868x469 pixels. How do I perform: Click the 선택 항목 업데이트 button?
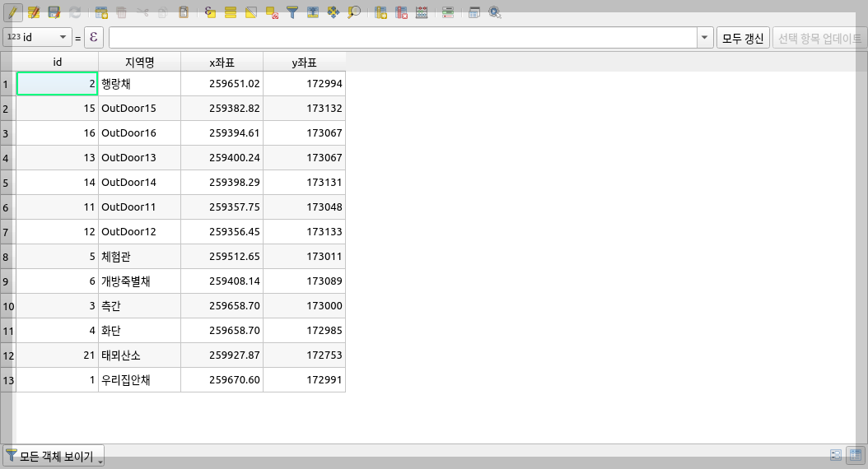coord(819,38)
